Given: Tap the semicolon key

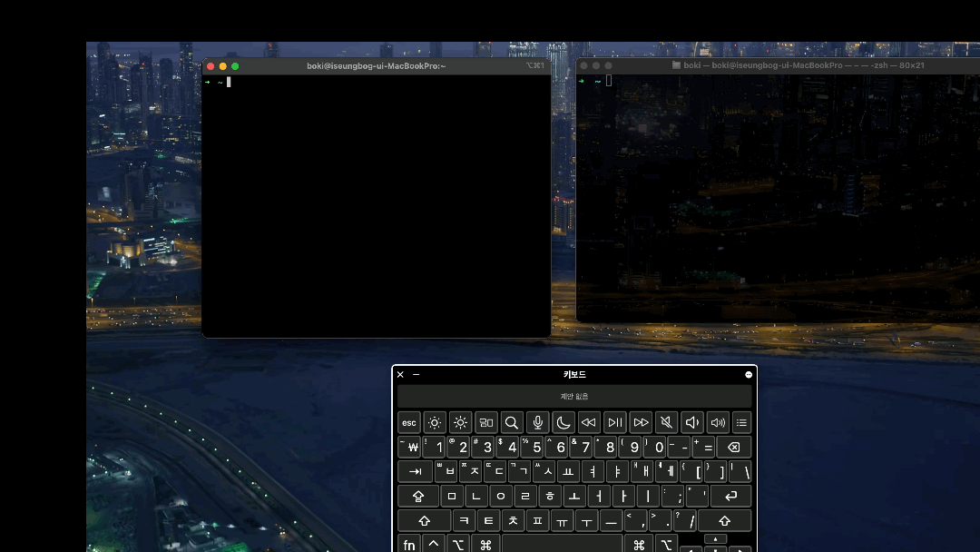Looking at the screenshot, I should (672, 497).
